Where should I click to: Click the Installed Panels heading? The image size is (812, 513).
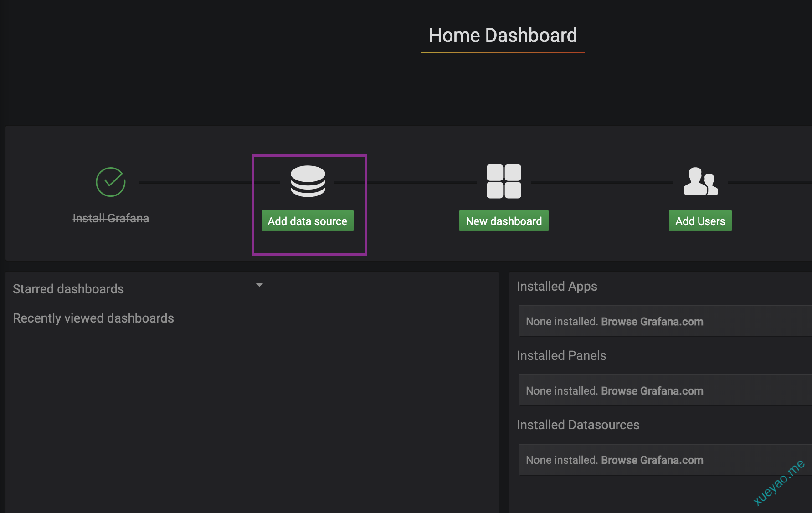pyautogui.click(x=561, y=355)
